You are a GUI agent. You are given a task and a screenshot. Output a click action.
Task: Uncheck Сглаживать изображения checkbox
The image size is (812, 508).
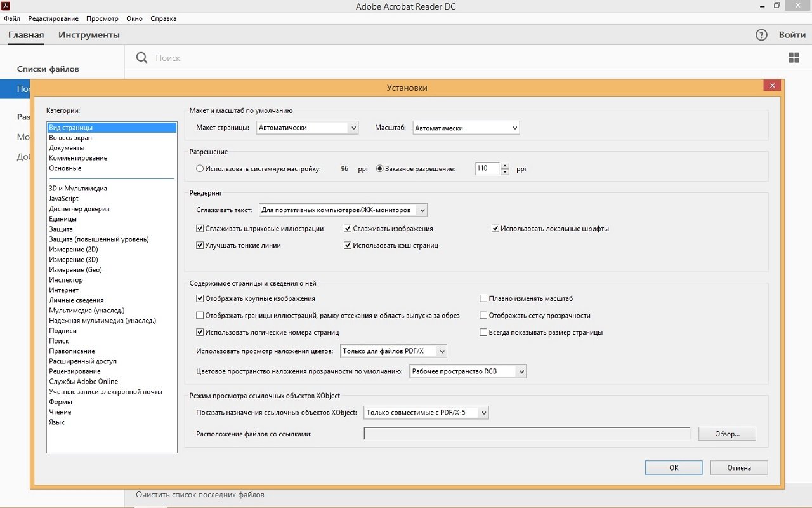[348, 229]
